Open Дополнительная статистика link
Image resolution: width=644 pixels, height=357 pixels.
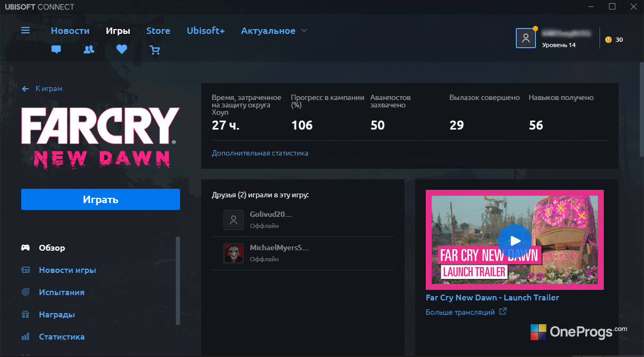pos(260,153)
